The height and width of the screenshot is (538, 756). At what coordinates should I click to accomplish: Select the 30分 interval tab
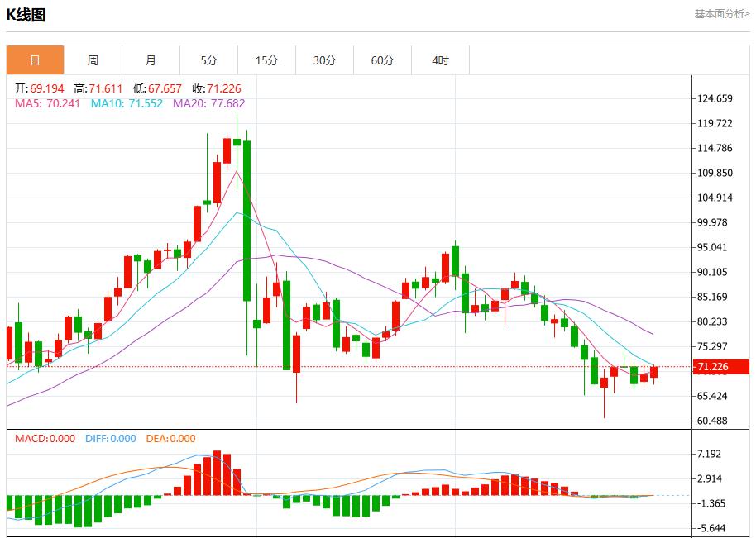pos(324,60)
